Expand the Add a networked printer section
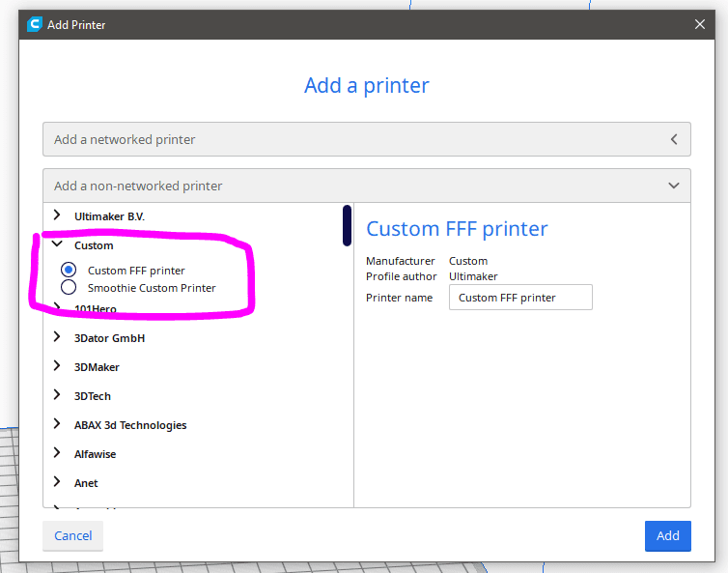Image resolution: width=728 pixels, height=573 pixels. tap(674, 139)
